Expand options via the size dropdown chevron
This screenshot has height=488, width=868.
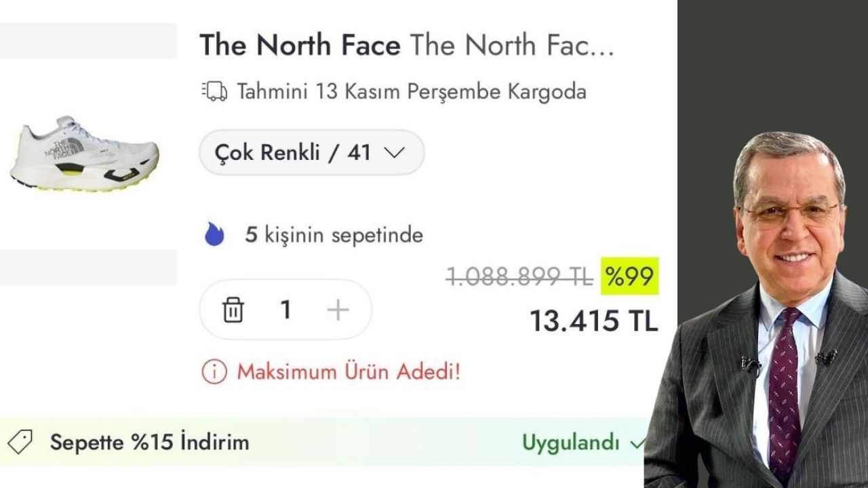point(394,152)
